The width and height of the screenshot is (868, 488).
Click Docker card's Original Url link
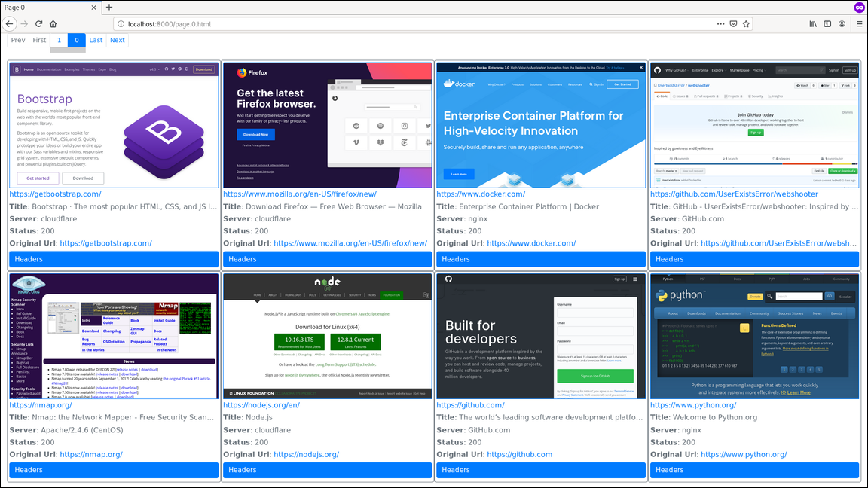click(531, 243)
